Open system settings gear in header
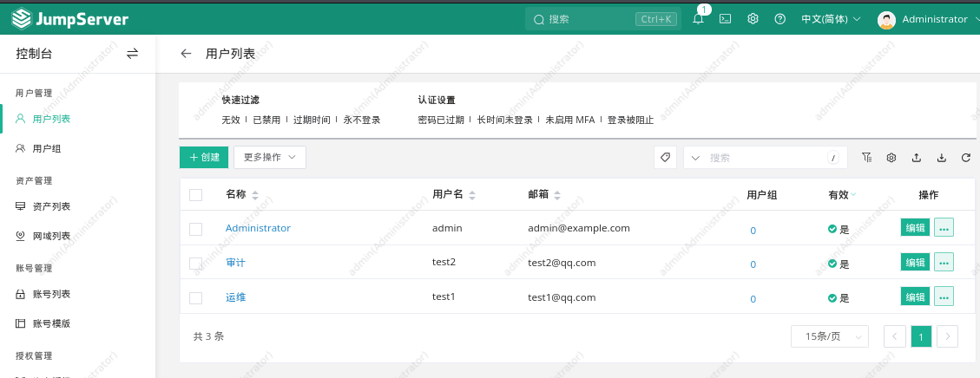 coord(753,19)
